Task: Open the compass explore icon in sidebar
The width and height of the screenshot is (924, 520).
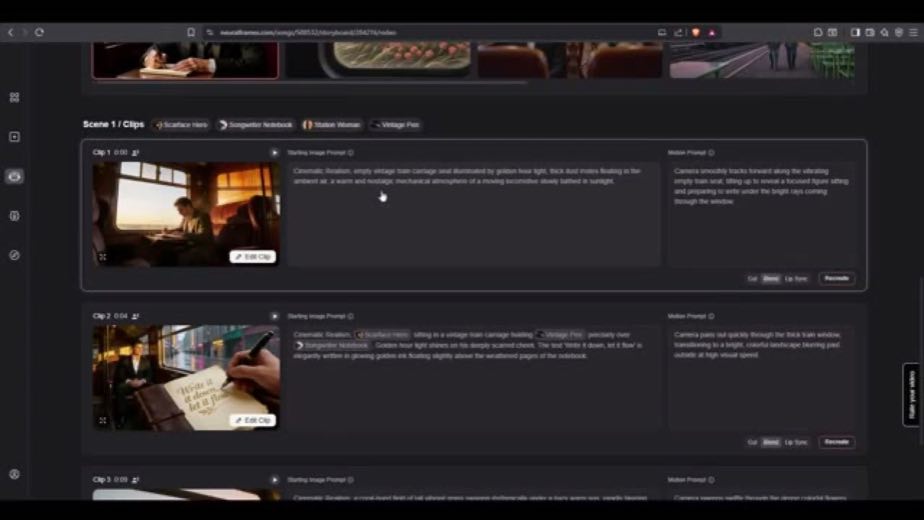Action: (15, 255)
